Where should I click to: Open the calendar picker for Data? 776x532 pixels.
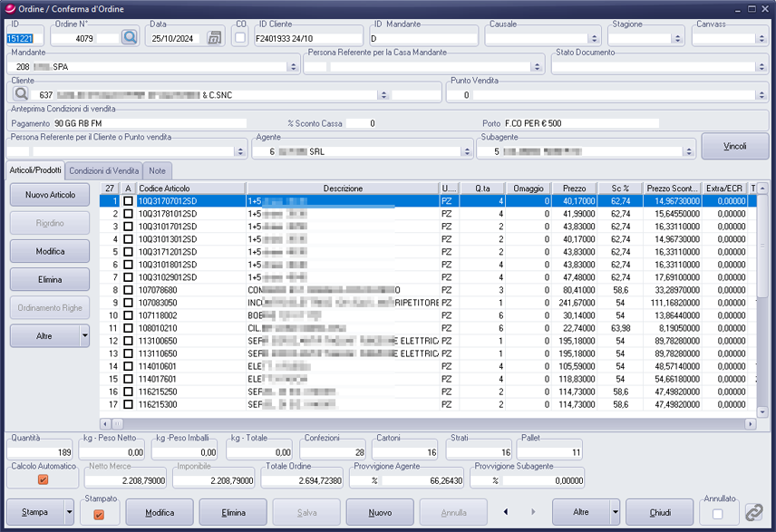[214, 38]
